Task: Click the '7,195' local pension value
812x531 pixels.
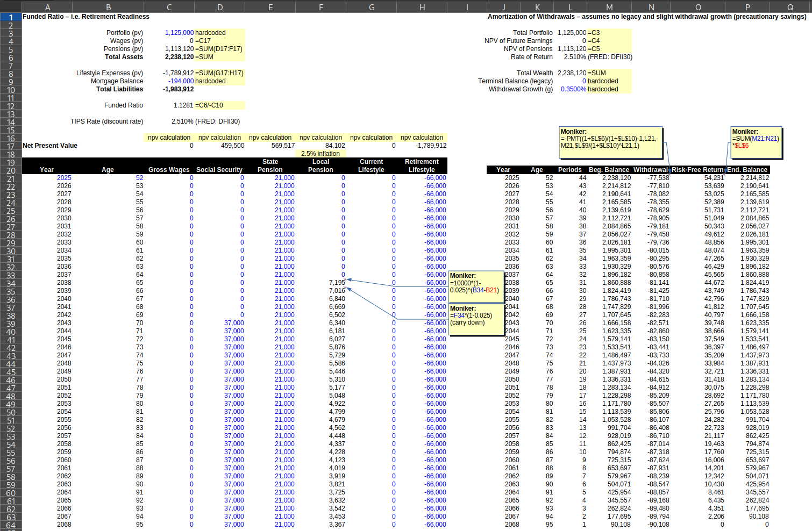Action: 337,283
